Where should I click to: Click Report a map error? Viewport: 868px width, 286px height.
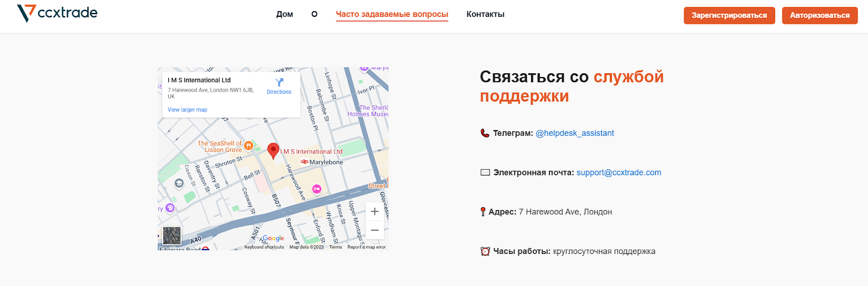click(366, 247)
